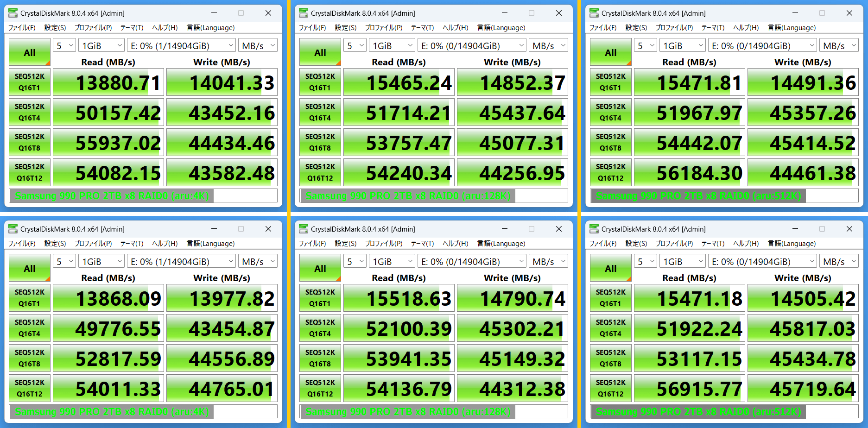The height and width of the screenshot is (428, 868).
Task: Open drive E: dropdown in window showing 15465.24
Action: [472, 45]
